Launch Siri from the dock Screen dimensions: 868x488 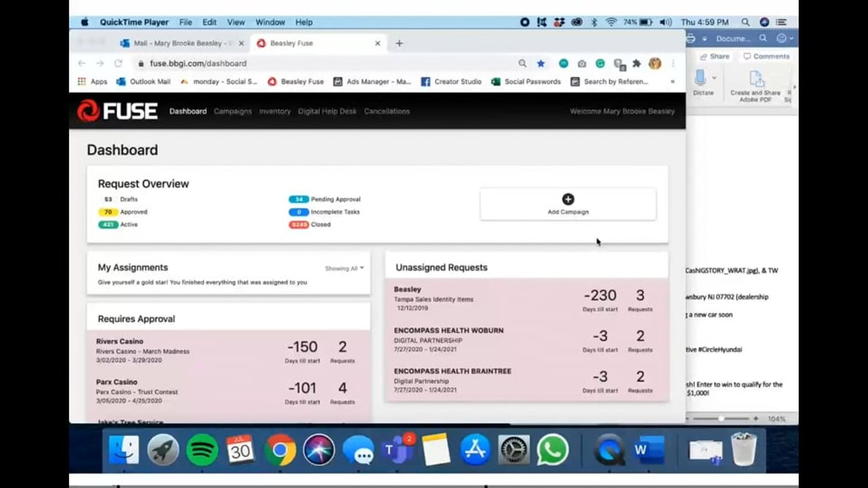tap(319, 450)
